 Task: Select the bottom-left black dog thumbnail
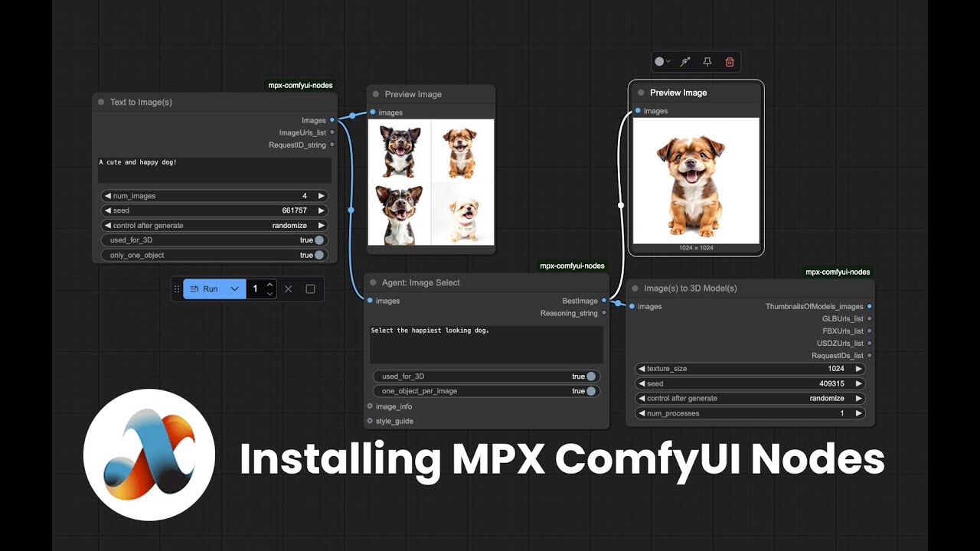[400, 214]
